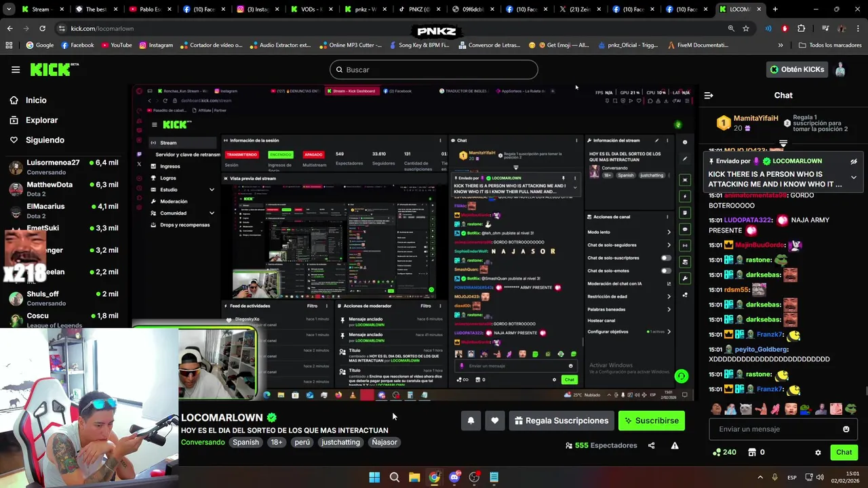Viewport: 868px width, 488px height.
Task: Open Facebook bookmark in bookmarks bar
Action: click(x=77, y=45)
